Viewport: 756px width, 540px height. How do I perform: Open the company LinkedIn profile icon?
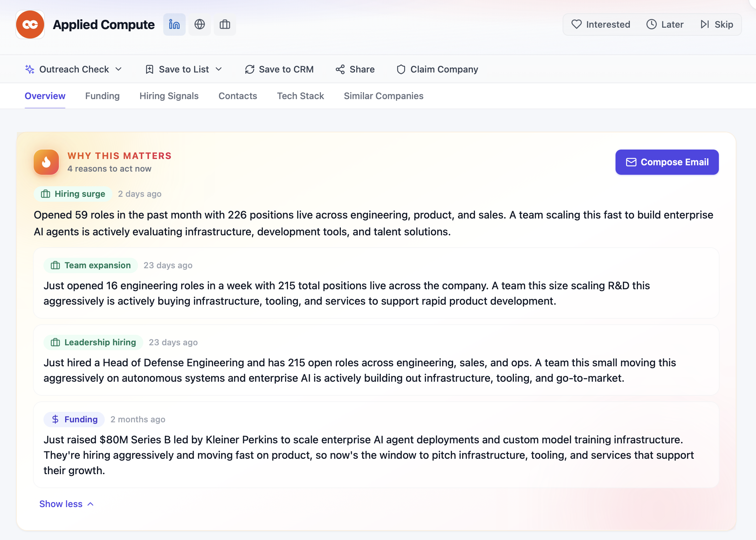[174, 25]
